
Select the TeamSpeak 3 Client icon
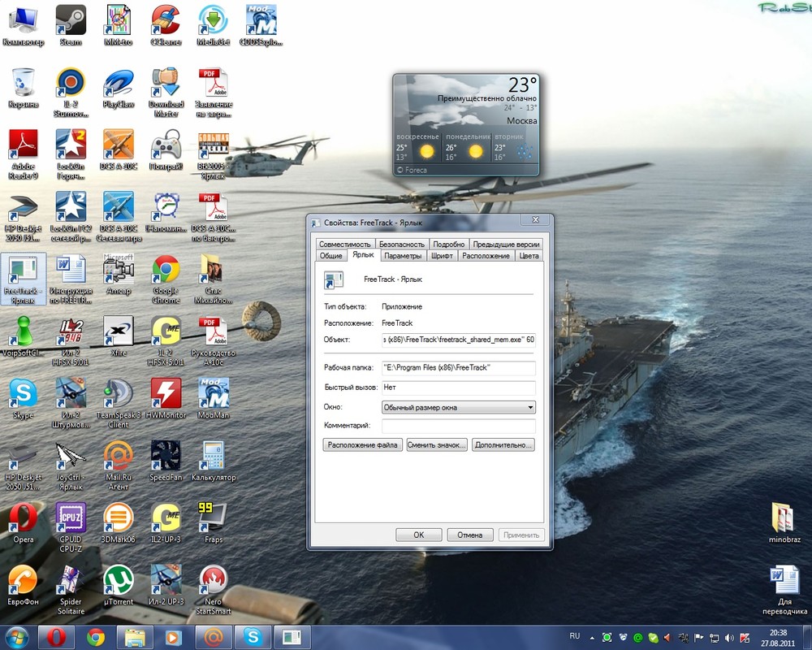[x=119, y=395]
